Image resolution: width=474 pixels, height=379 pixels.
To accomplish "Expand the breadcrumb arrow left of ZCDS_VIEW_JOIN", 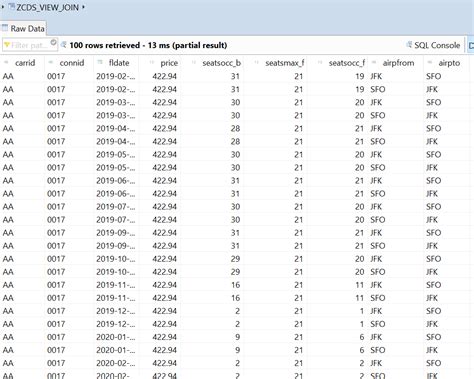I will 2,6.
